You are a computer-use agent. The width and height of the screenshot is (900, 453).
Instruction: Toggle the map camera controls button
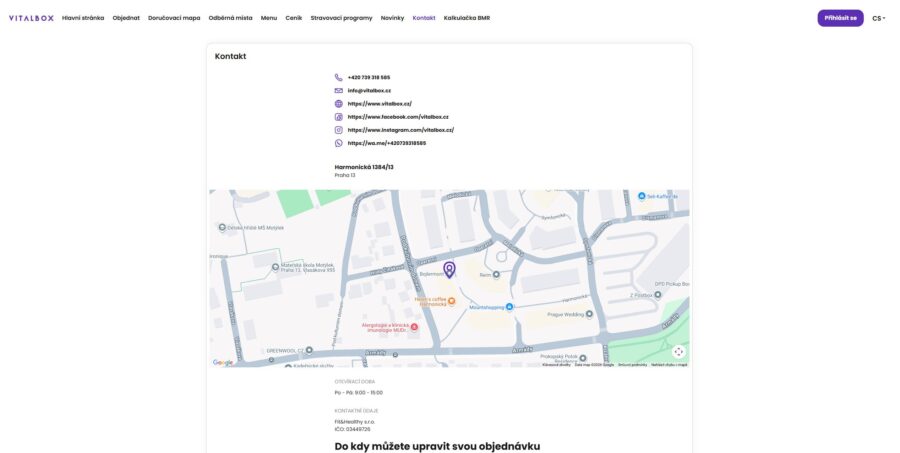tap(678, 352)
